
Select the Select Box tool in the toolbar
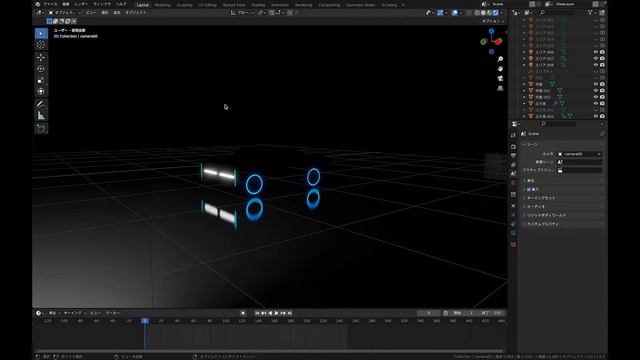[x=41, y=33]
